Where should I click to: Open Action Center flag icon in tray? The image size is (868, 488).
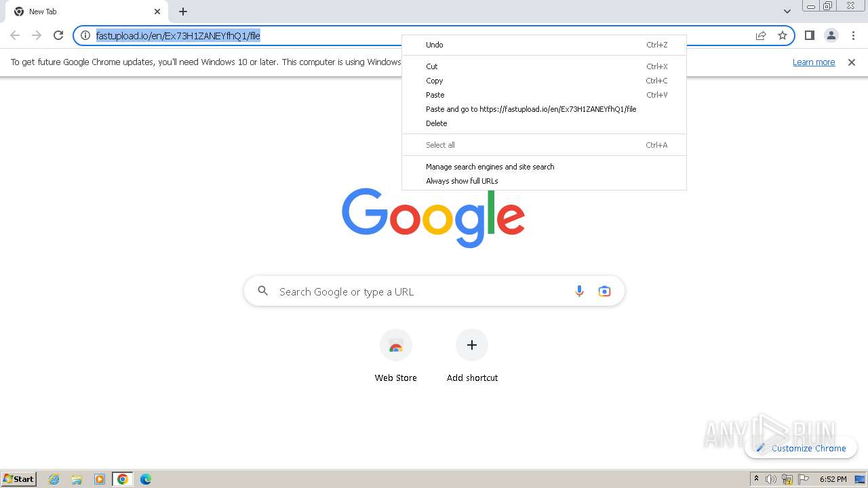(804, 479)
